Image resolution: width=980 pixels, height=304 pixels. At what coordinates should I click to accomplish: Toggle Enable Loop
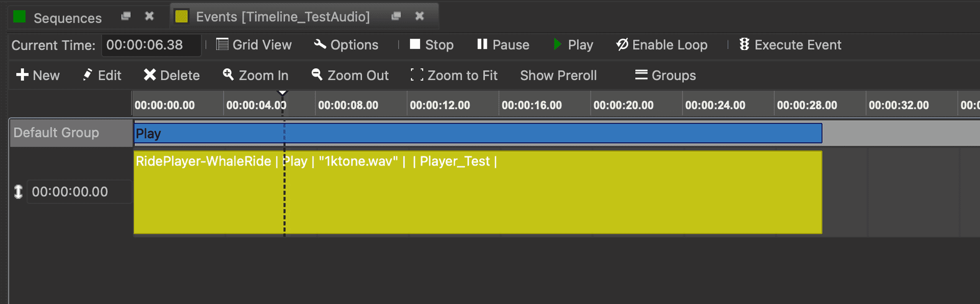click(661, 45)
